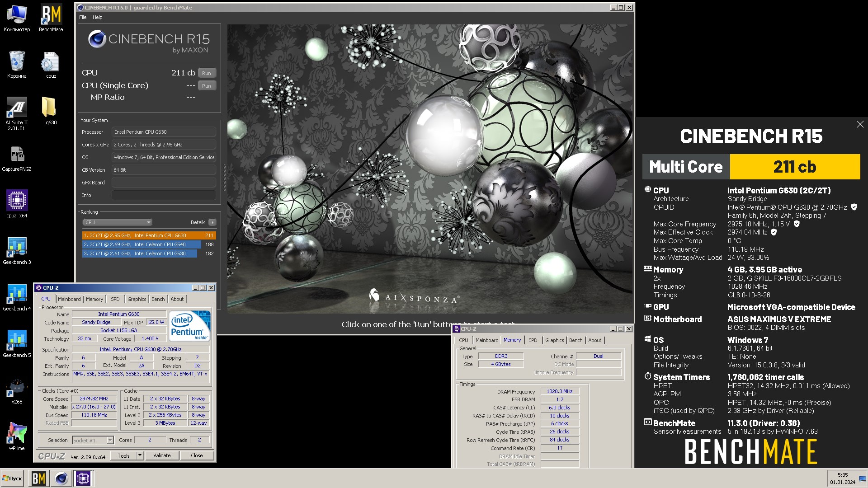Click the Details arrow button in Ranking

212,222
